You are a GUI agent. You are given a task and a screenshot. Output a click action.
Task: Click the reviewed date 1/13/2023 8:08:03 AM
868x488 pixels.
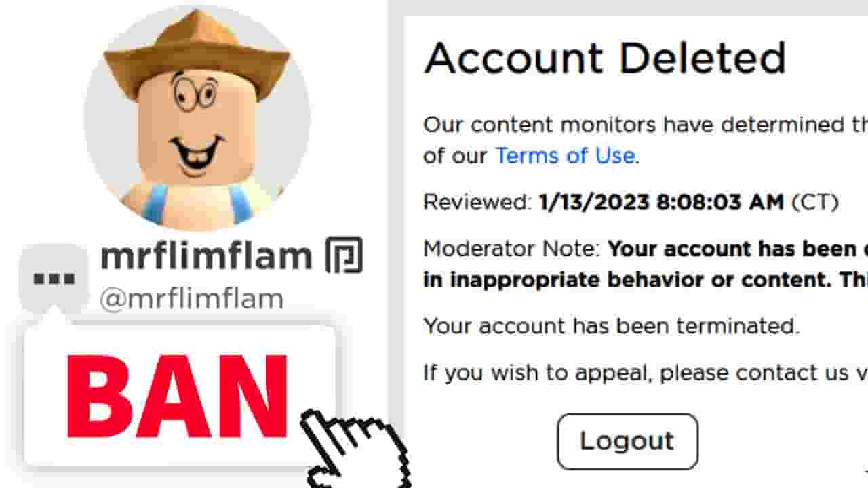pyautogui.click(x=661, y=203)
